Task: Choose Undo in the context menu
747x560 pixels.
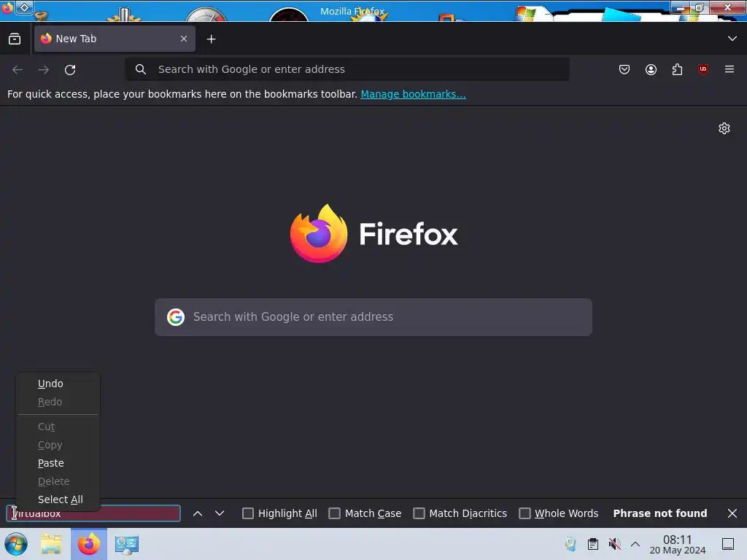Action: [58, 384]
